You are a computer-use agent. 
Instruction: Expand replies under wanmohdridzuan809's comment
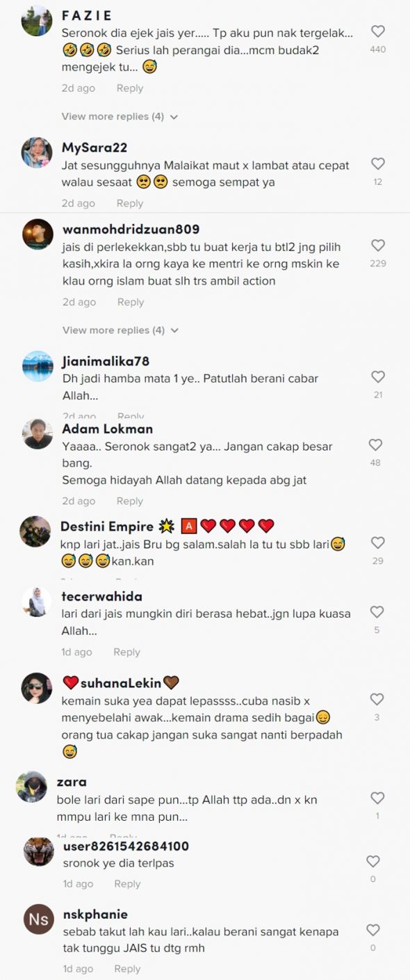(120, 330)
